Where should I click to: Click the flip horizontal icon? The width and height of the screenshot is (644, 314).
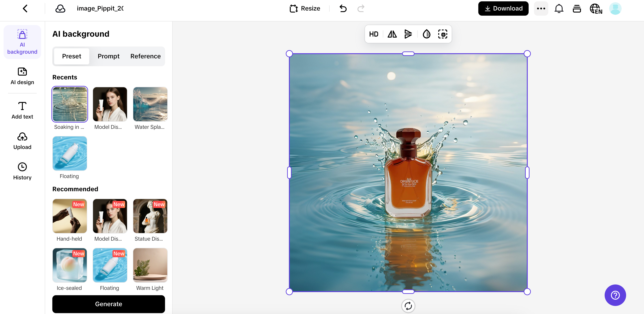(392, 34)
